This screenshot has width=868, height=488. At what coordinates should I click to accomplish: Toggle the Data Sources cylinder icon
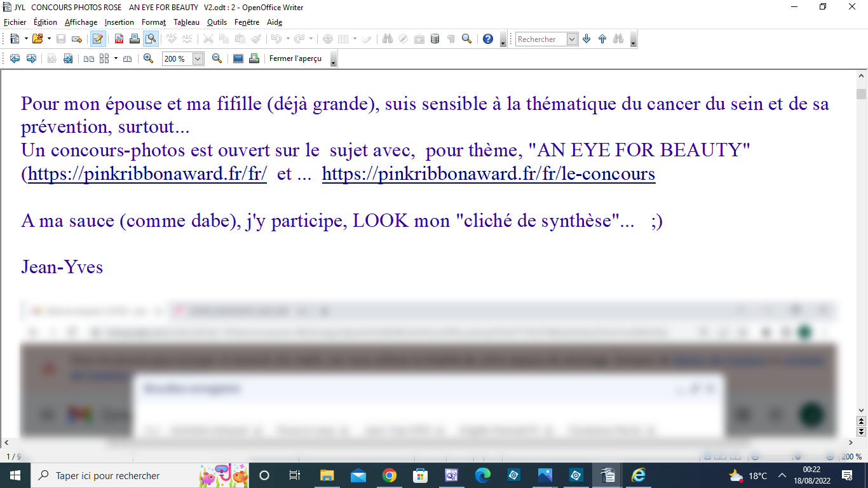[435, 39]
